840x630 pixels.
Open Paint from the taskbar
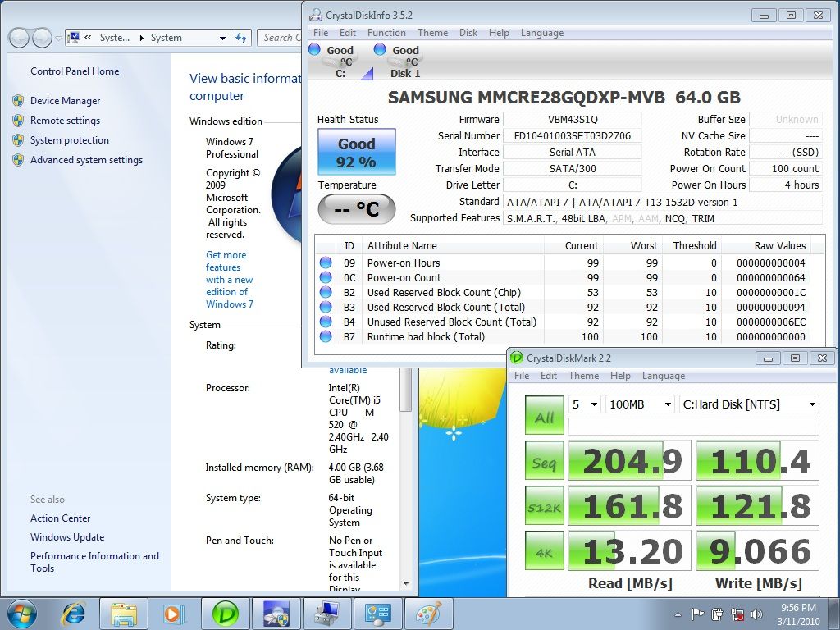(x=428, y=613)
